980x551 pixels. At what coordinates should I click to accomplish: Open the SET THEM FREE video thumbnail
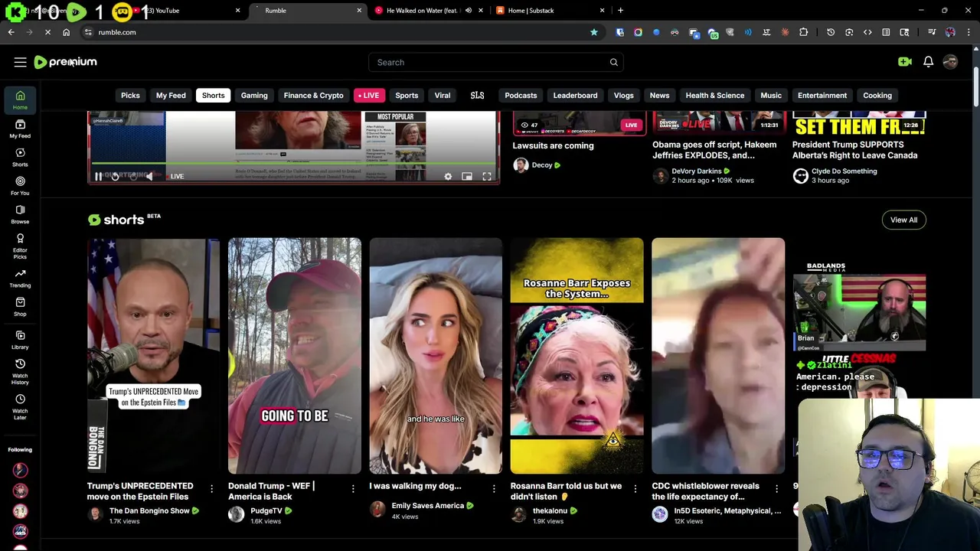(x=859, y=123)
